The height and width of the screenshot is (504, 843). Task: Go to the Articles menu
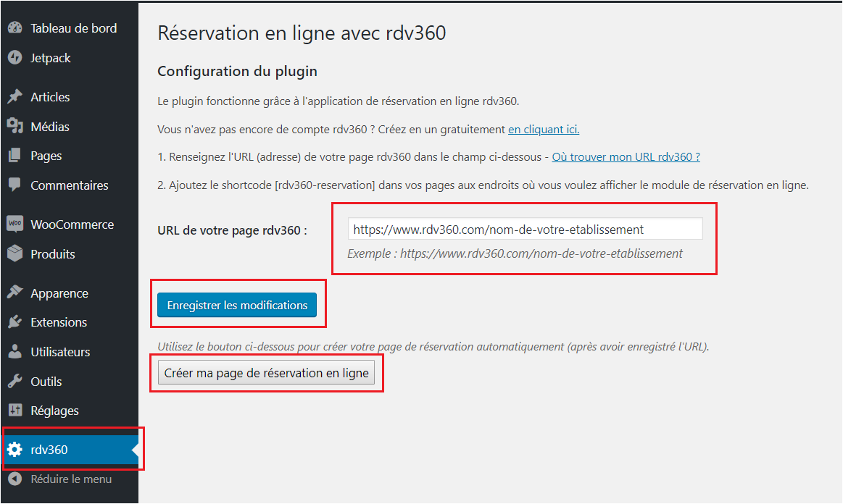pyautogui.click(x=50, y=97)
